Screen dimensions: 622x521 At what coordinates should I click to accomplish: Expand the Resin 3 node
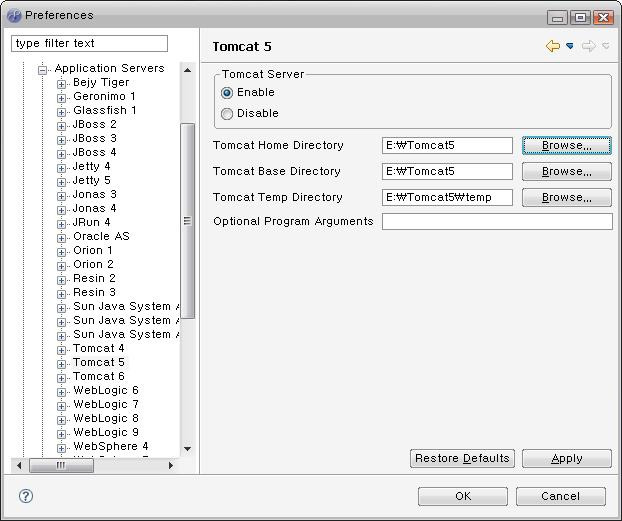pyautogui.click(x=61, y=294)
